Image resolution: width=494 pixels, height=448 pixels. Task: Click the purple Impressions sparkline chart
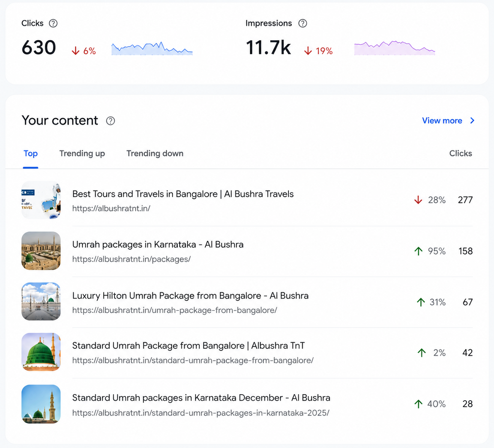tap(395, 48)
